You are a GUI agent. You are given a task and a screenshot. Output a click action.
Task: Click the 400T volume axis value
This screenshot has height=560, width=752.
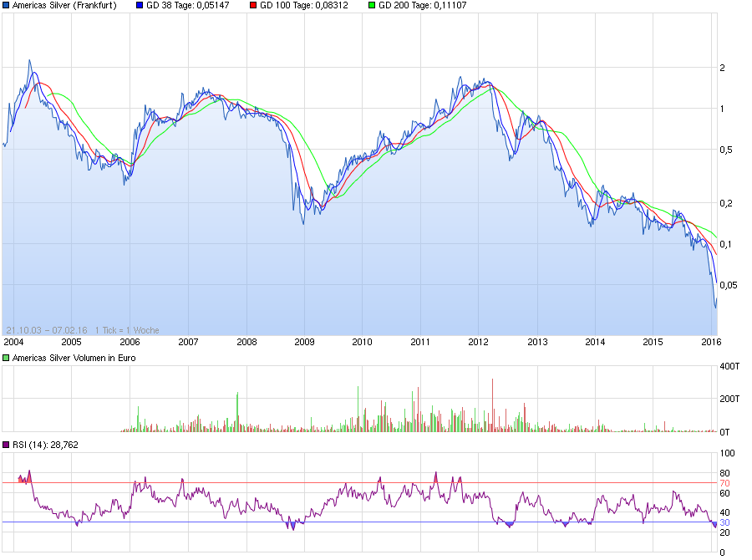[728, 366]
